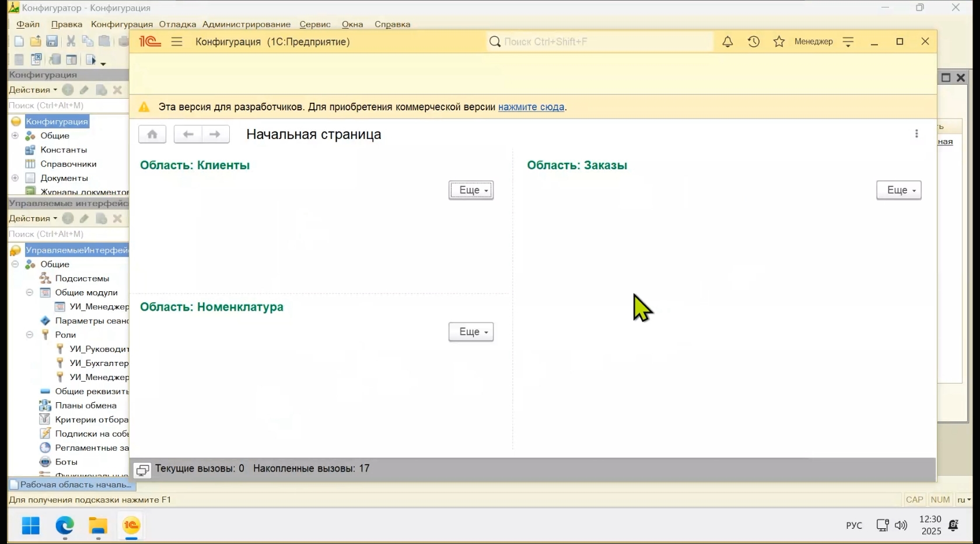Click the Save floppy disk icon

[52, 41]
